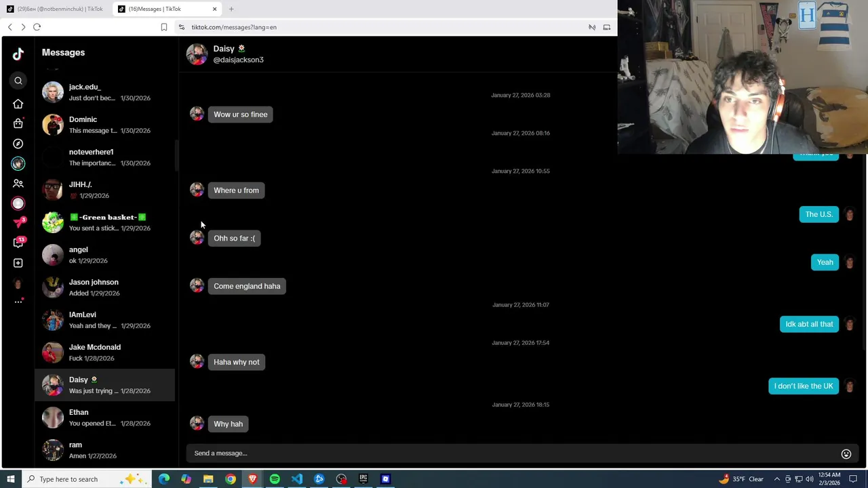The image size is (868, 488).
Task: Open the TikTok search icon
Action: pyautogui.click(x=18, y=81)
